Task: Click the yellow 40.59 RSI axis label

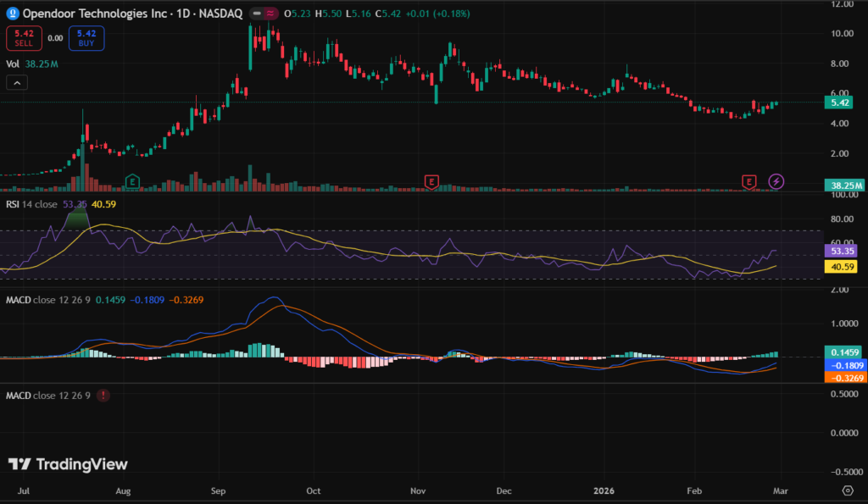Action: pyautogui.click(x=844, y=266)
